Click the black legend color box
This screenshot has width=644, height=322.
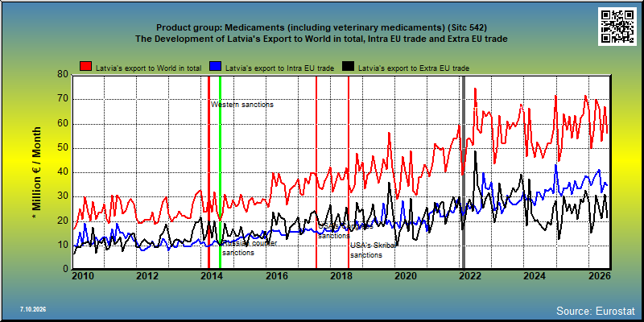click(349, 67)
